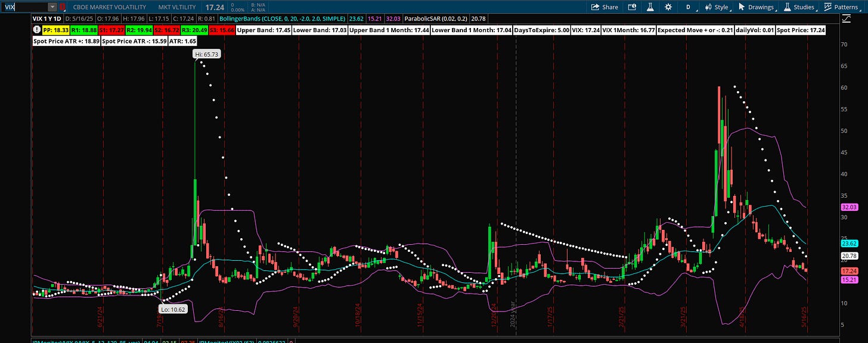This screenshot has height=343, width=868.
Task: Click the flask quick-study icon beside gear
Action: (650, 7)
